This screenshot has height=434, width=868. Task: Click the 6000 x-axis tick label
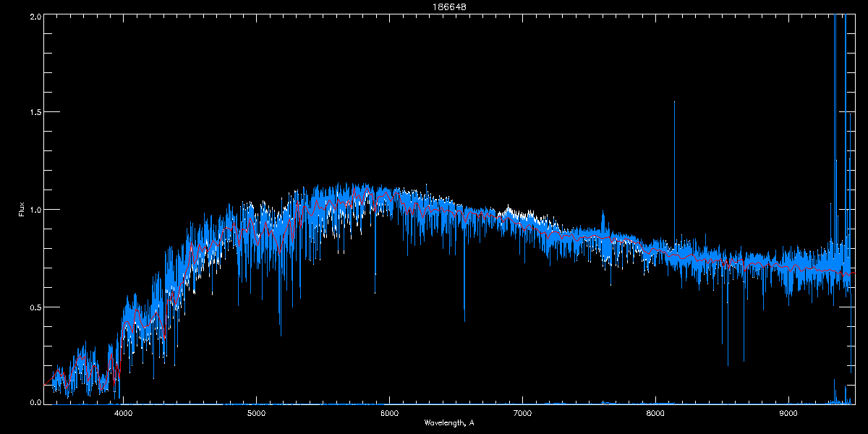click(x=390, y=413)
